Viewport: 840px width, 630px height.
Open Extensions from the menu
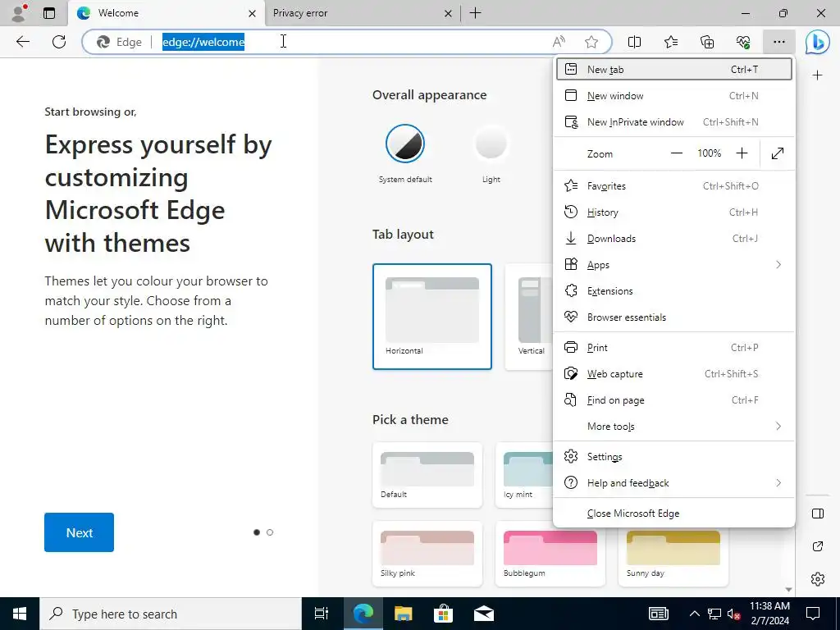point(674,291)
